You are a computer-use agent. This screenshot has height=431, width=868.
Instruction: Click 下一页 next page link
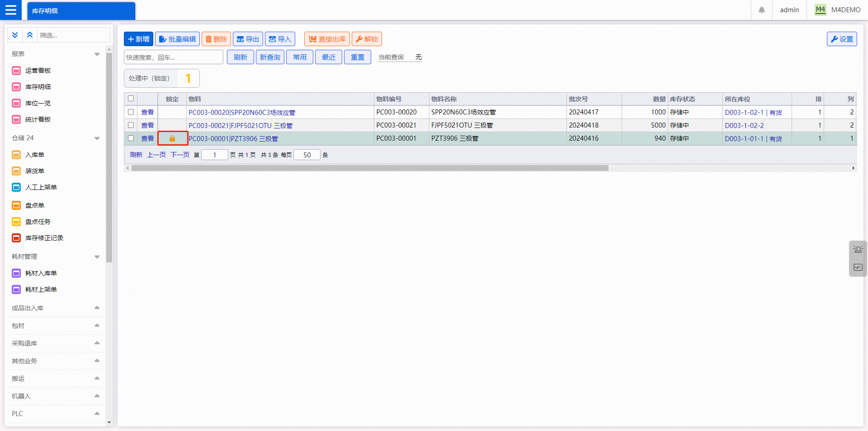tap(180, 155)
